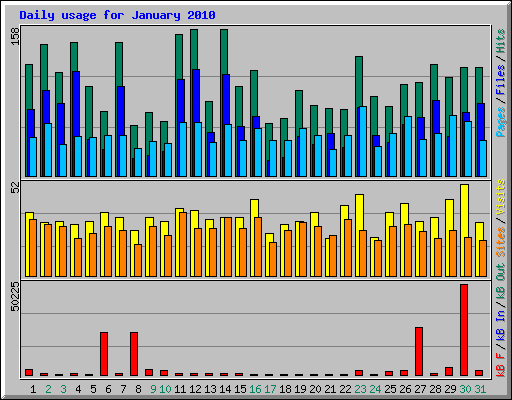Image resolution: width=512 pixels, height=400 pixels.
Task: Click day label 27
Action: pyautogui.click(x=420, y=389)
